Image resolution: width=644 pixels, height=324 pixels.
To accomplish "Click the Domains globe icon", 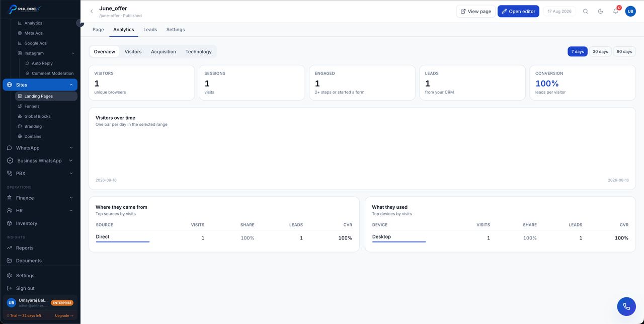I will pyautogui.click(x=20, y=136).
